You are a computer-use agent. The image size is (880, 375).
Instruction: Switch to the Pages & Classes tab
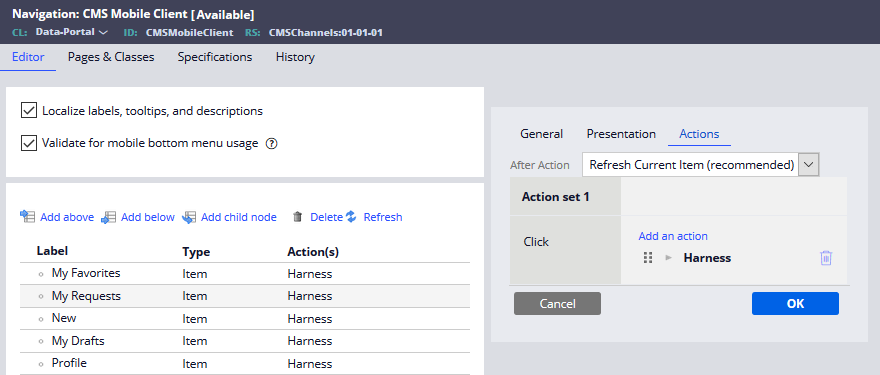tap(111, 57)
